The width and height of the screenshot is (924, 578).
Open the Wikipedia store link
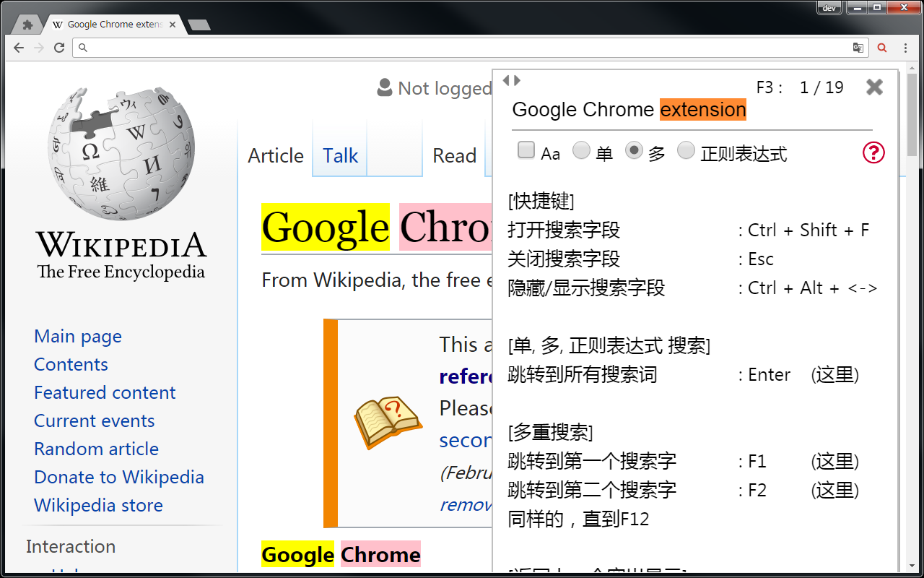98,505
